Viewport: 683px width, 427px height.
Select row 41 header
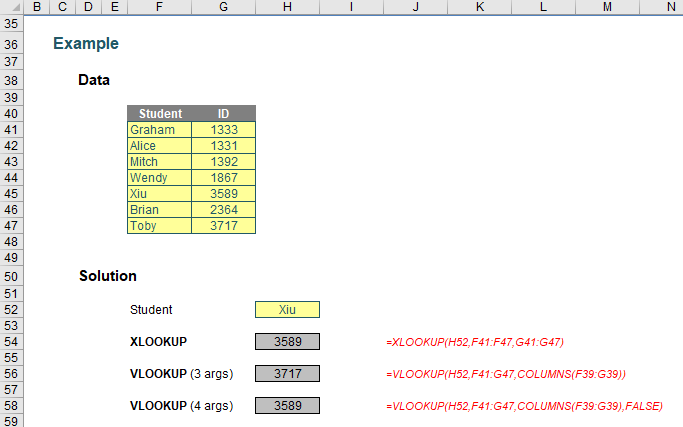pos(12,130)
